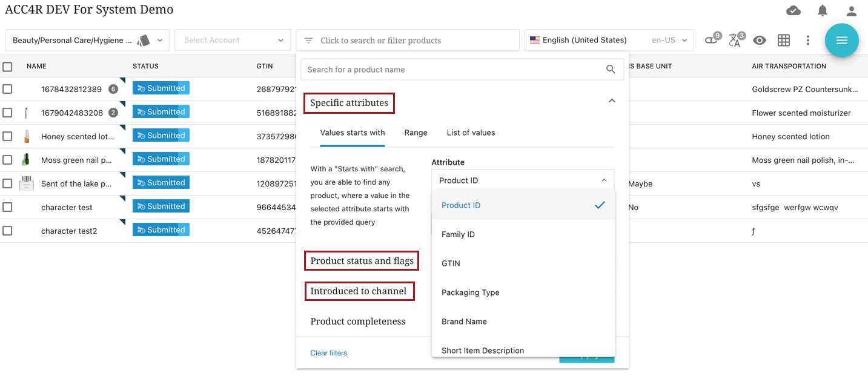Image resolution: width=868 pixels, height=376 pixels.
Task: Click the teal hamburger menu button
Action: click(842, 40)
